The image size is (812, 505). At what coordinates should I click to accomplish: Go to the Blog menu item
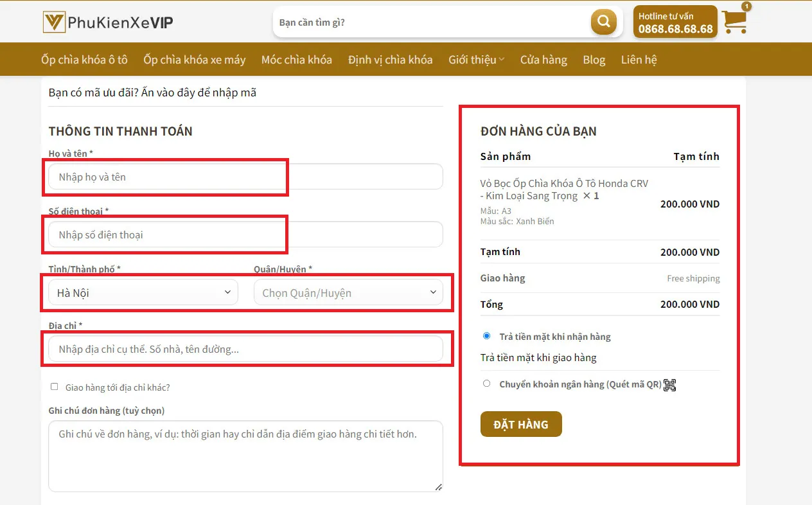click(594, 60)
